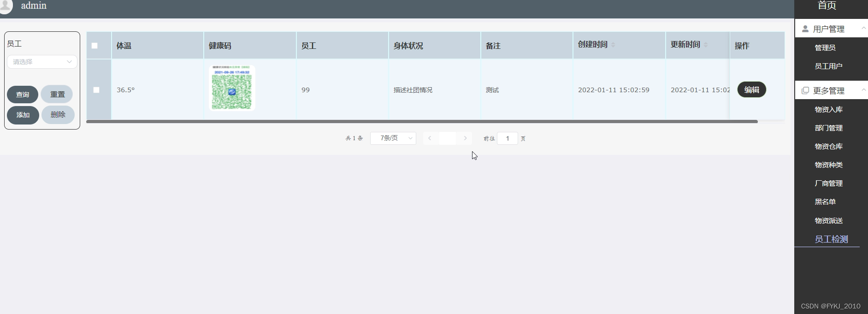Click the current page number box

[448, 138]
